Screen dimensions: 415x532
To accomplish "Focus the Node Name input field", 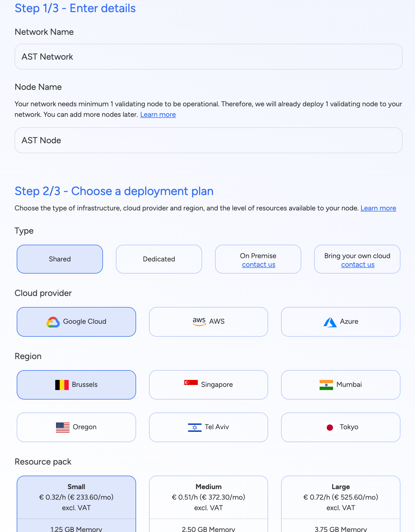I will pos(209,140).
